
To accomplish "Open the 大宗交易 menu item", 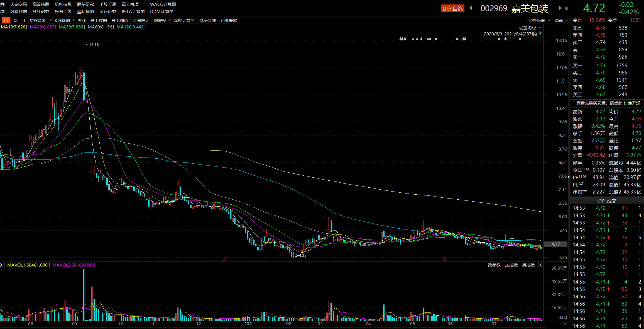I will click(18, 4).
